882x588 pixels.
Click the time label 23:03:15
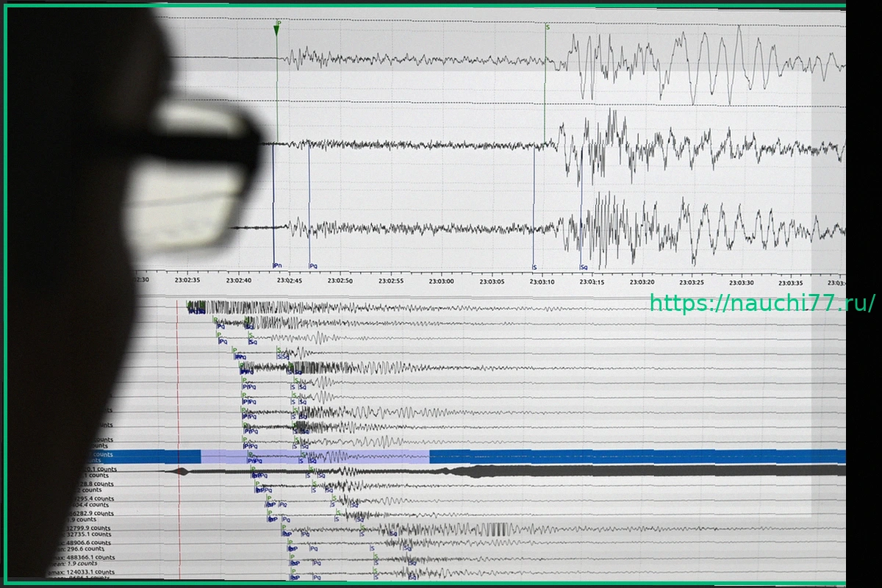tap(592, 282)
